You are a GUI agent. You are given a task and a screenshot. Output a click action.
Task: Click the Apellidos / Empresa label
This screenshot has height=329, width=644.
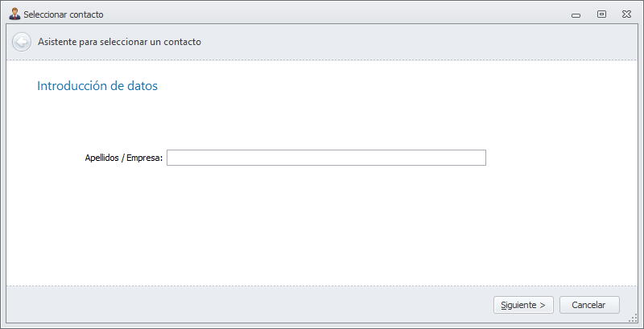click(123, 158)
